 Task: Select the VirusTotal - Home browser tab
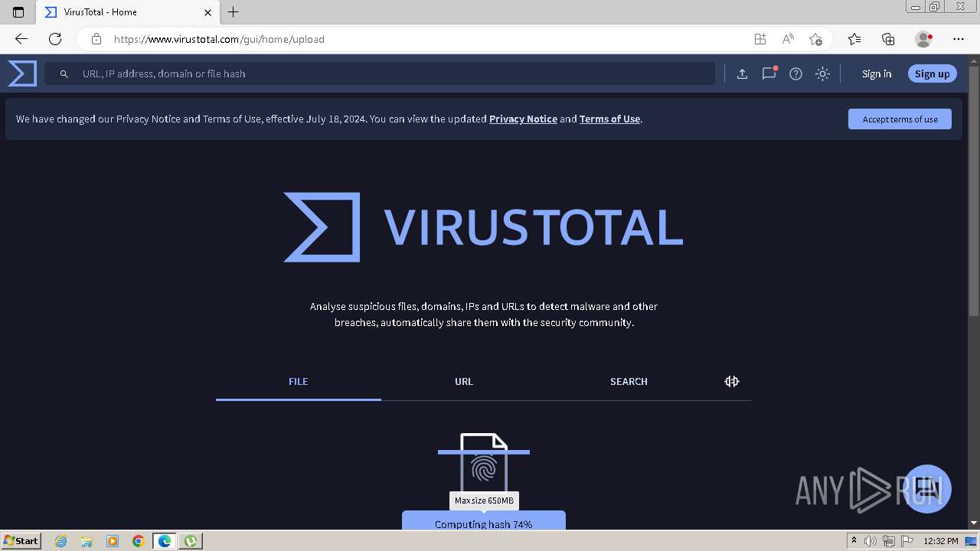click(129, 12)
